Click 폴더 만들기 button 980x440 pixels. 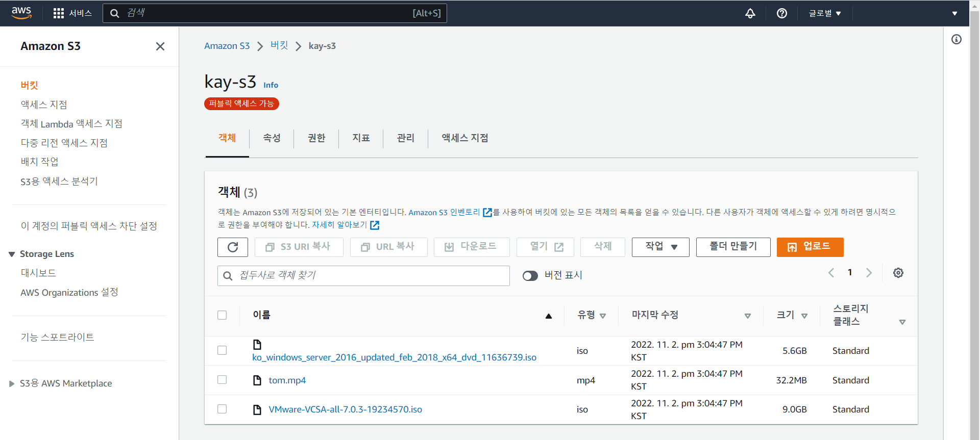pyautogui.click(x=733, y=247)
